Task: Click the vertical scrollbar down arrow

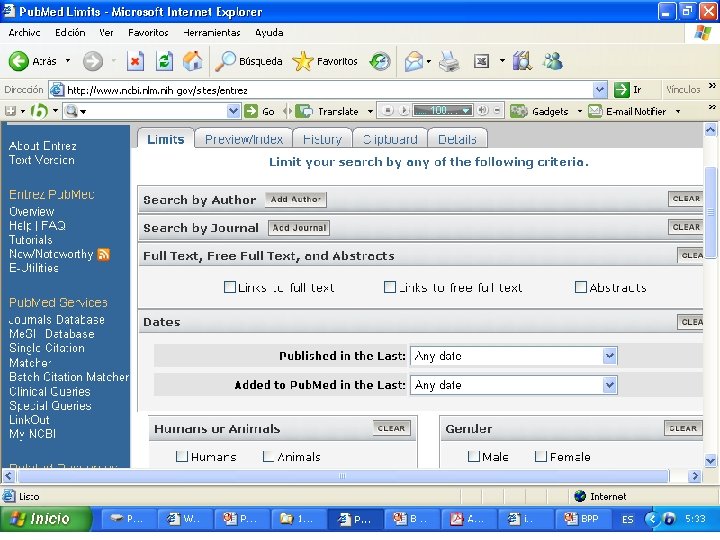Action: 710,460
